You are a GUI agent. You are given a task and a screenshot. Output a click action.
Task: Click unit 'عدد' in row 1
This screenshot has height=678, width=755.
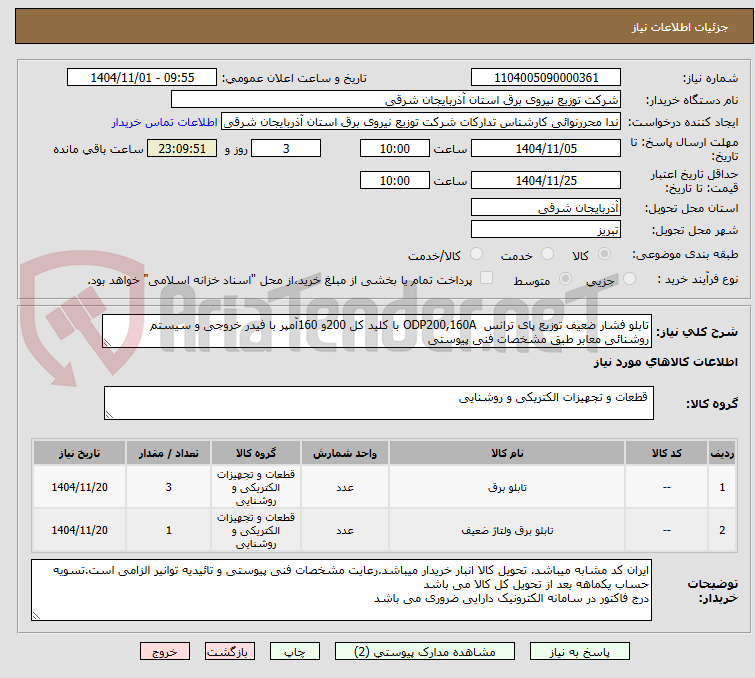pyautogui.click(x=345, y=488)
